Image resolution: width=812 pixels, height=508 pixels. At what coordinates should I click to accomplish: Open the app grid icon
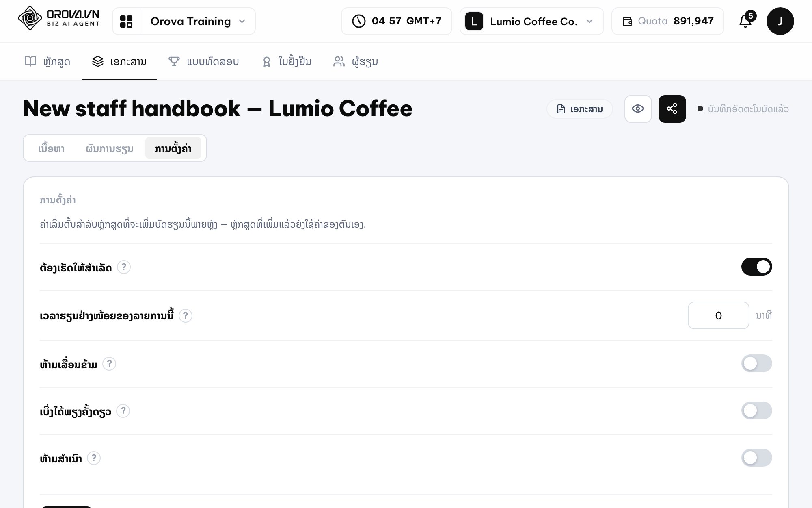[x=126, y=21]
